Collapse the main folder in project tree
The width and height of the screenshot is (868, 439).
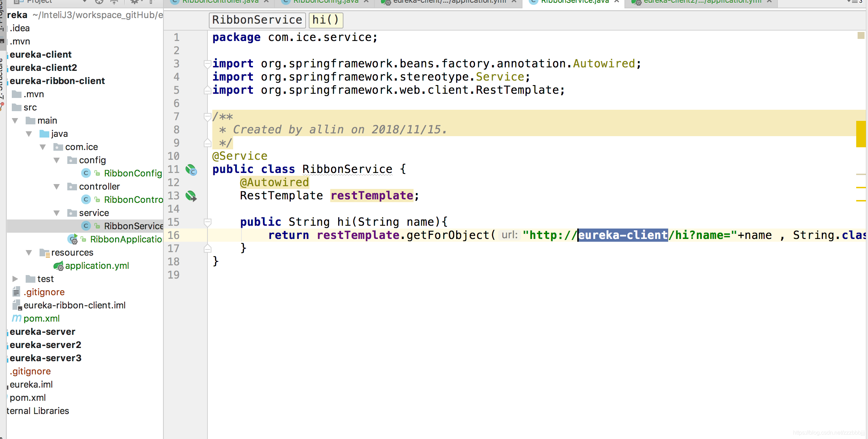coord(15,121)
